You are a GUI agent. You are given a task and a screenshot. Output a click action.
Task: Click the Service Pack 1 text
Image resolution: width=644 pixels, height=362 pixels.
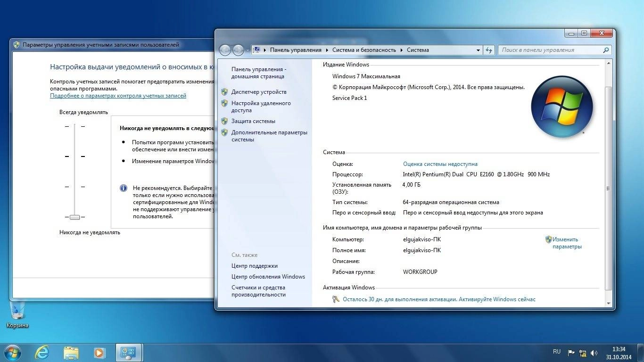[349, 98]
